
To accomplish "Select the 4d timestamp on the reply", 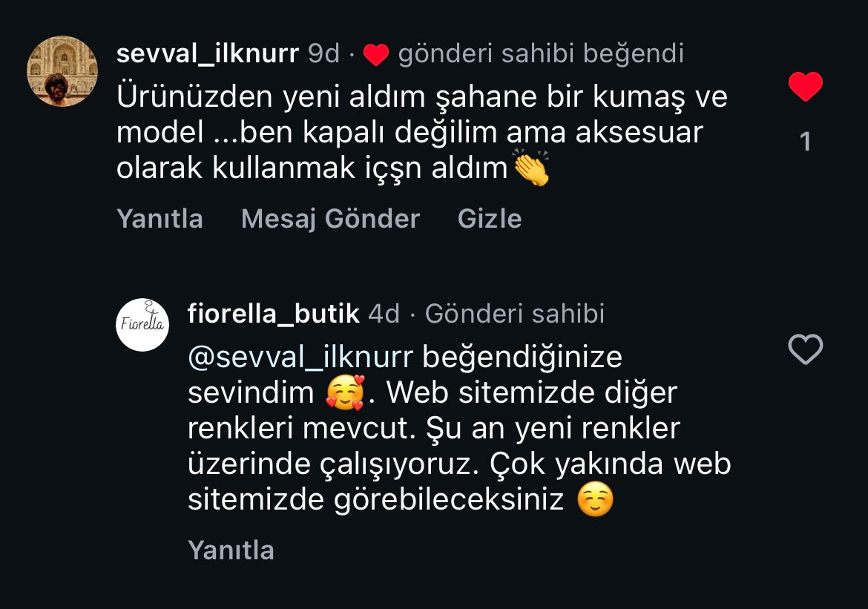I will pyautogui.click(x=384, y=314).
